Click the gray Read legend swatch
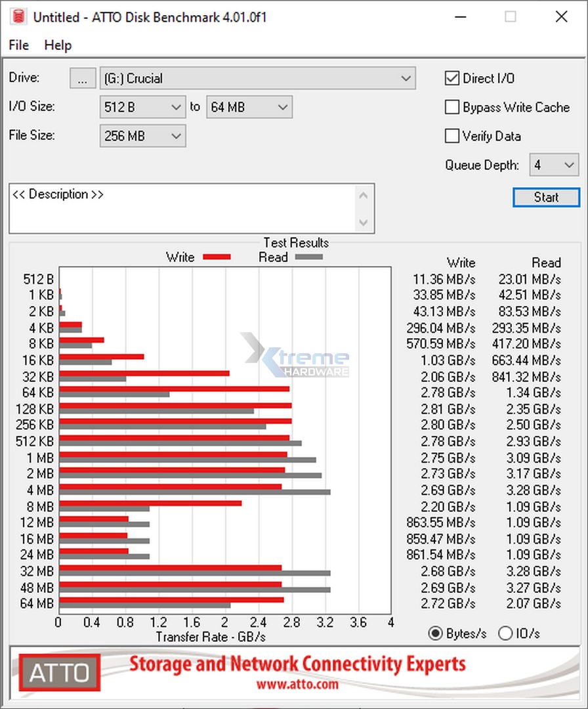 point(308,257)
